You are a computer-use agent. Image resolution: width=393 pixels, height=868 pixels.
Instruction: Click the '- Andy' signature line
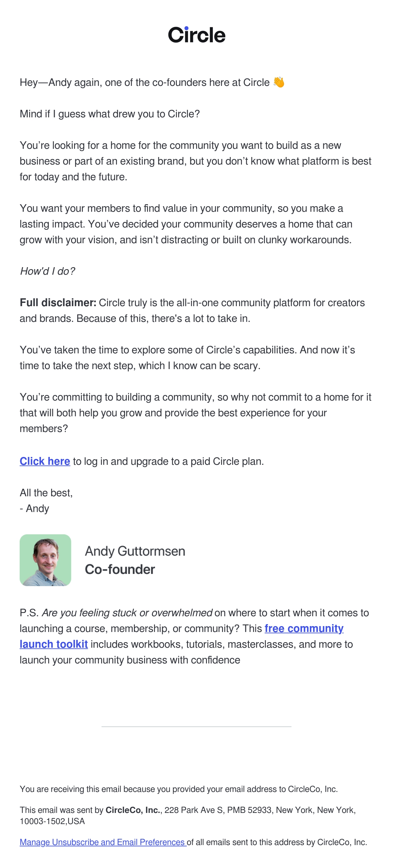click(34, 508)
